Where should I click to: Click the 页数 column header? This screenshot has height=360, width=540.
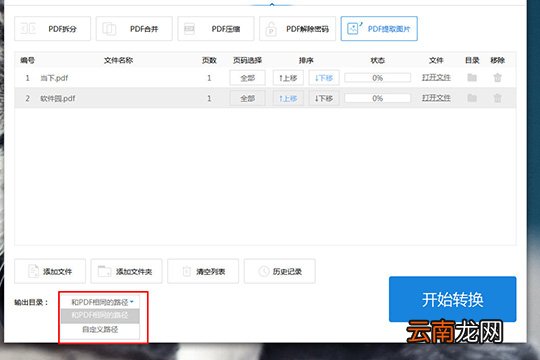click(209, 60)
